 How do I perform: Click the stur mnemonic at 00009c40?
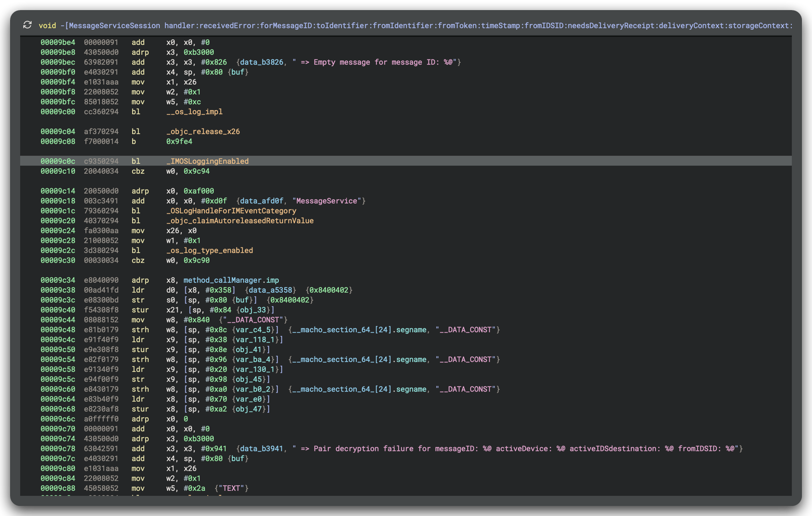[x=140, y=310]
